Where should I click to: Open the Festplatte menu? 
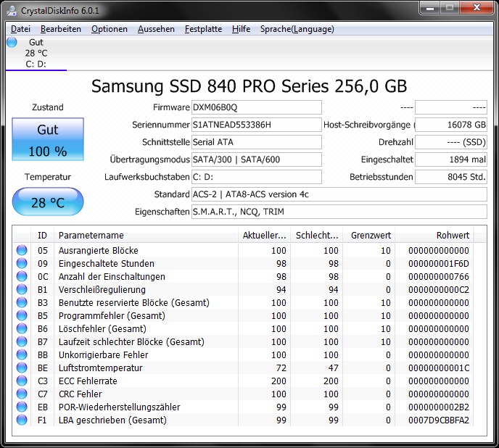pyautogui.click(x=203, y=29)
